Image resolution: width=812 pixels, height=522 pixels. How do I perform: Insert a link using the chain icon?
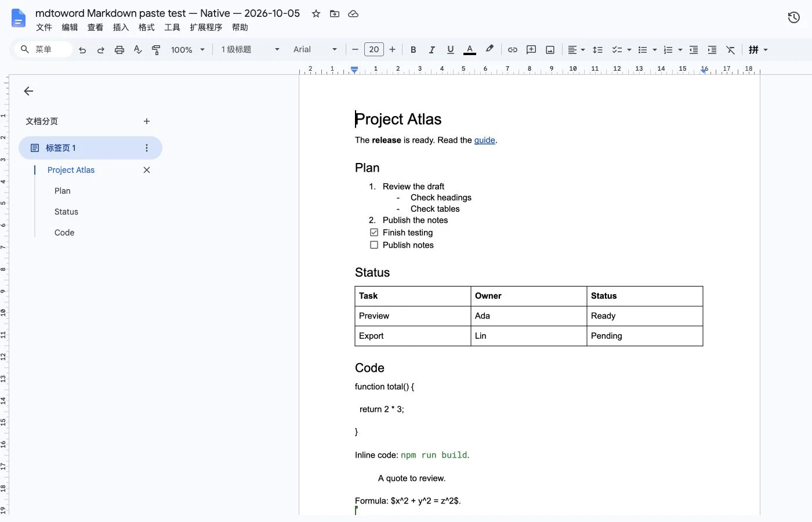[x=513, y=50]
